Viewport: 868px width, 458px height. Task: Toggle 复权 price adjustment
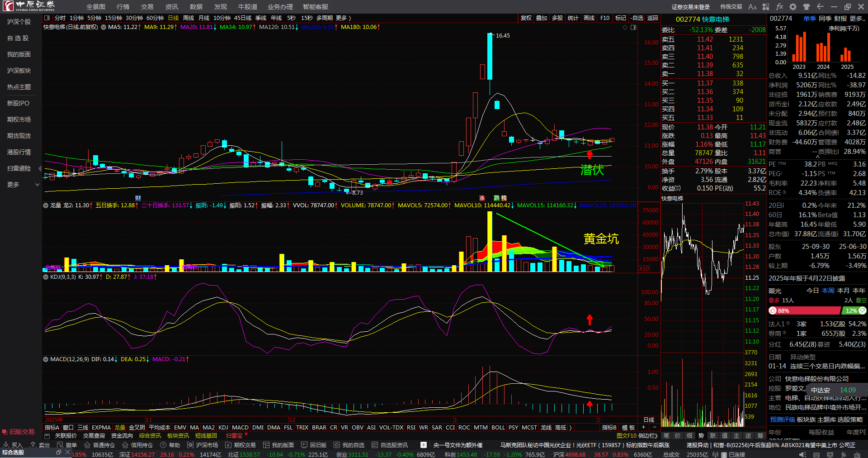tap(526, 18)
